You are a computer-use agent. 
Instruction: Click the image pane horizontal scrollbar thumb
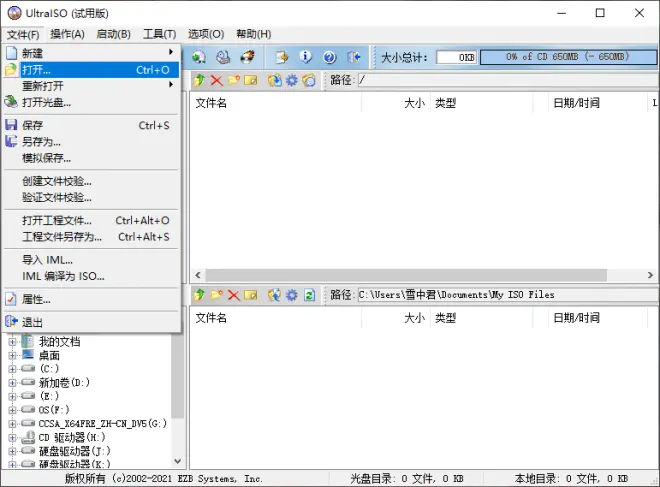406,275
